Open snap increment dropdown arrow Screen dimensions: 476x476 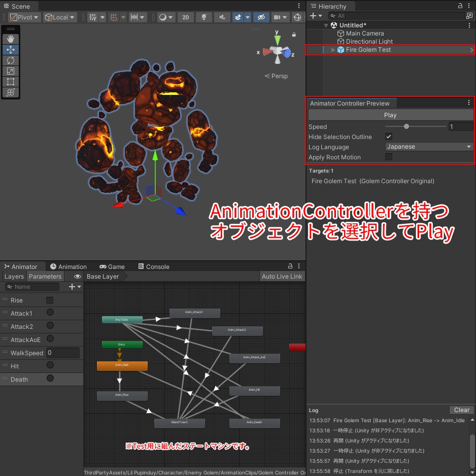tap(142, 17)
